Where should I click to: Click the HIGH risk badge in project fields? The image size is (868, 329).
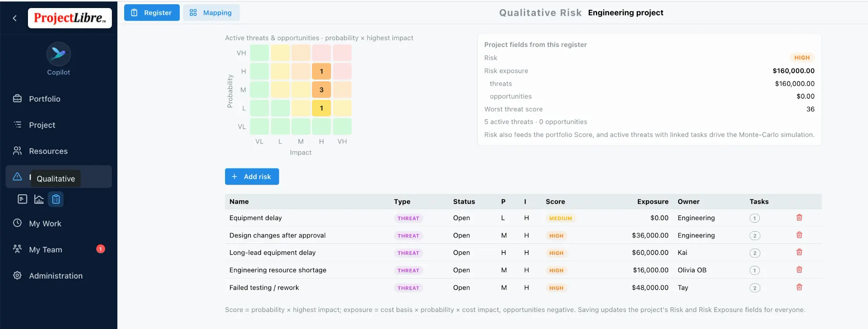[x=802, y=58]
